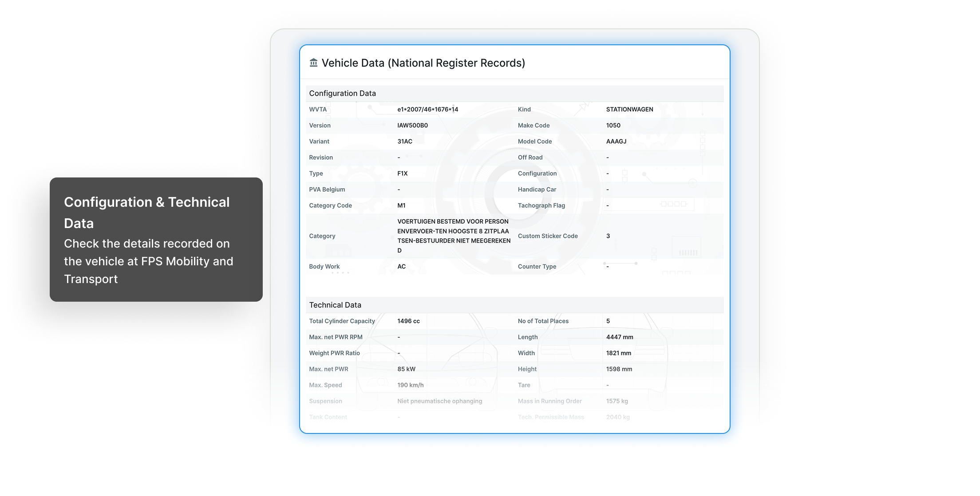This screenshot has height=496, width=980.
Task: Select the Version value IAW500B0
Action: coord(412,125)
